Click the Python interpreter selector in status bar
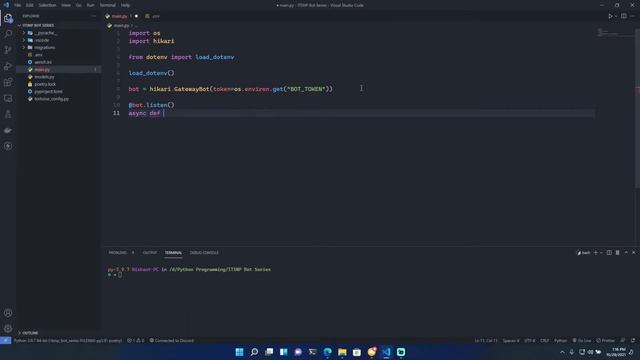 click(x=68, y=340)
